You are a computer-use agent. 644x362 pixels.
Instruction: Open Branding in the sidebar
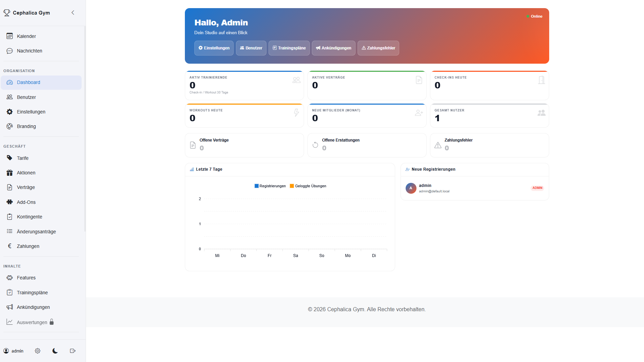pos(41,126)
